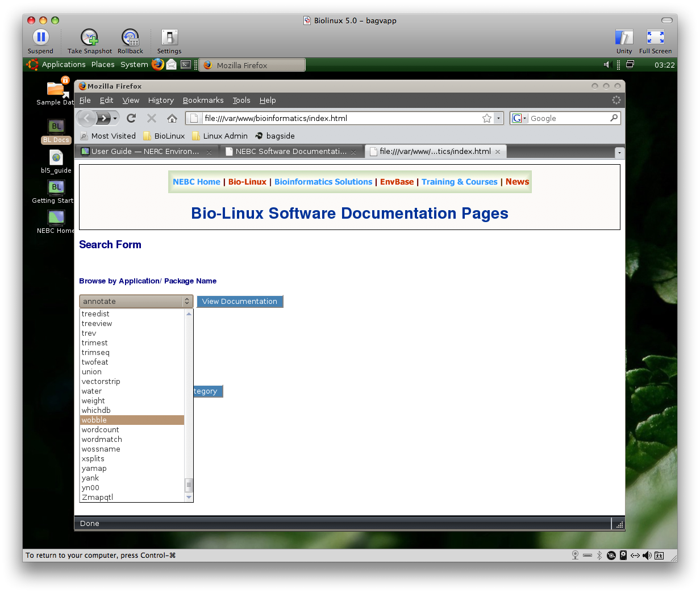Open the Bioinformatics Solutions link
Image resolution: width=700 pixels, height=593 pixels.
tap(323, 182)
